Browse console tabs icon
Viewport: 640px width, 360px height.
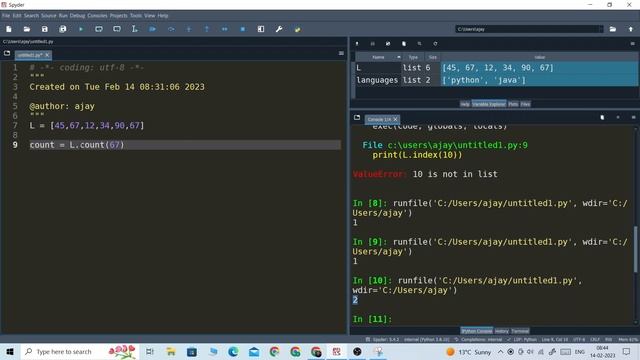(x=357, y=118)
